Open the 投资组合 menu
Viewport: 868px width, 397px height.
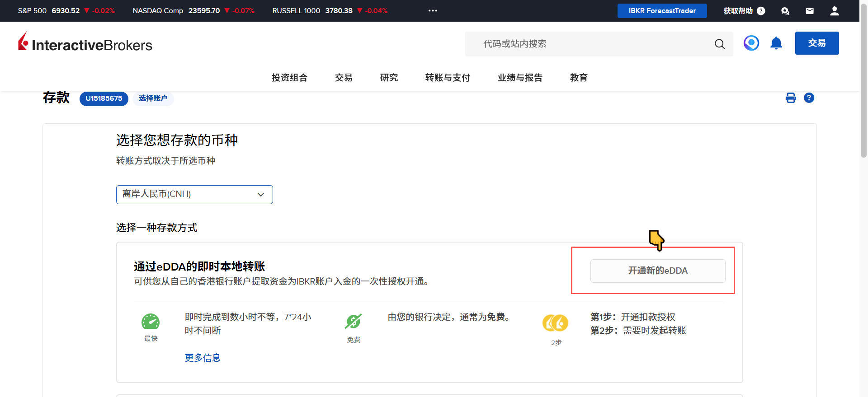pyautogui.click(x=289, y=78)
